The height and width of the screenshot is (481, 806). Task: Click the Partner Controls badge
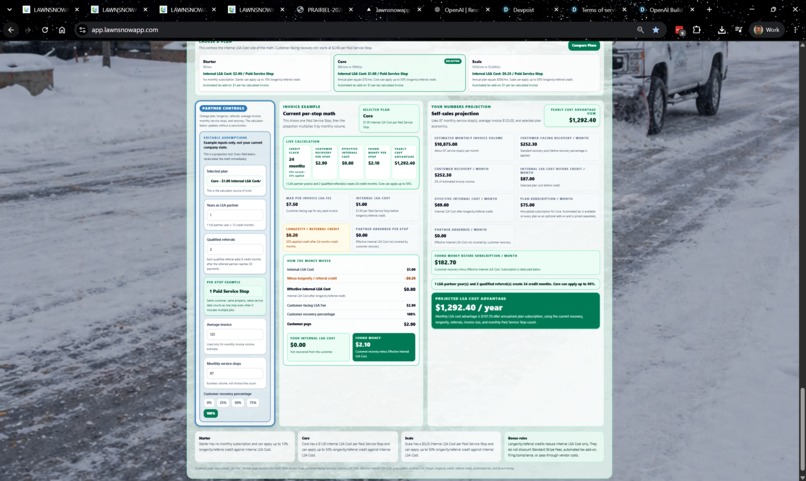click(223, 108)
